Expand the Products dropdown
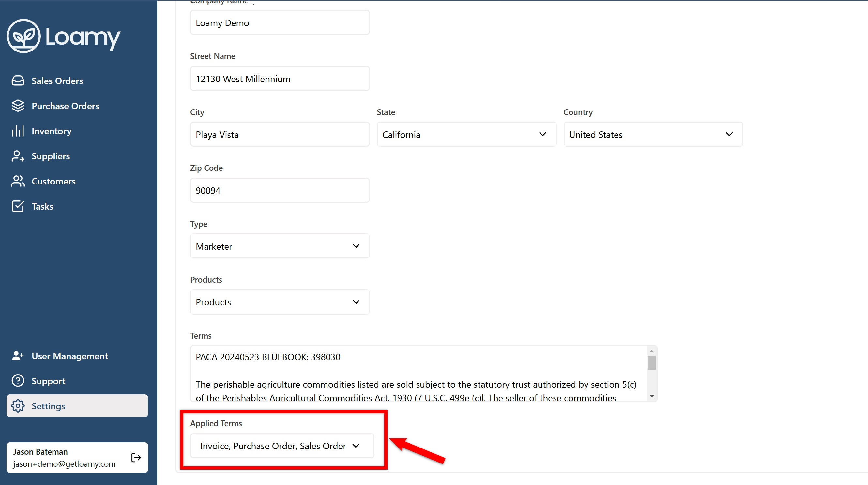The height and width of the screenshot is (485, 868). (280, 302)
